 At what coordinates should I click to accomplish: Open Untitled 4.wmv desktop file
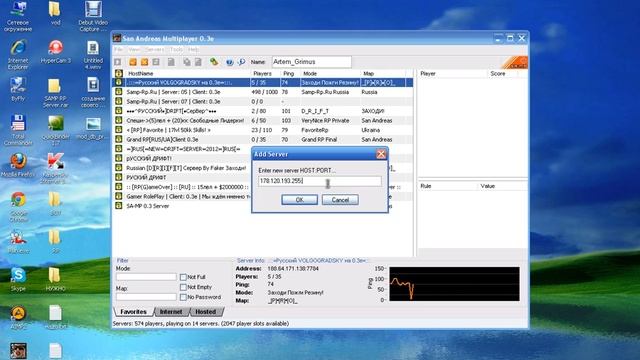click(x=93, y=54)
